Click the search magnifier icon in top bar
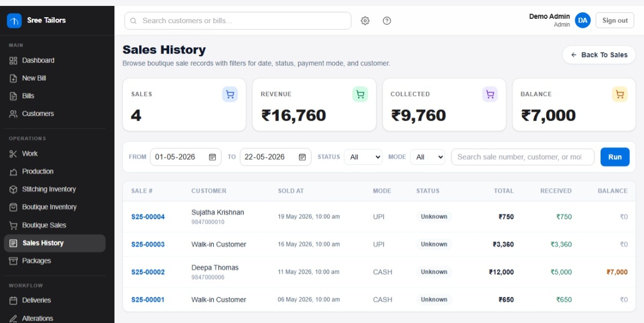The height and width of the screenshot is (323, 644). 134,20
